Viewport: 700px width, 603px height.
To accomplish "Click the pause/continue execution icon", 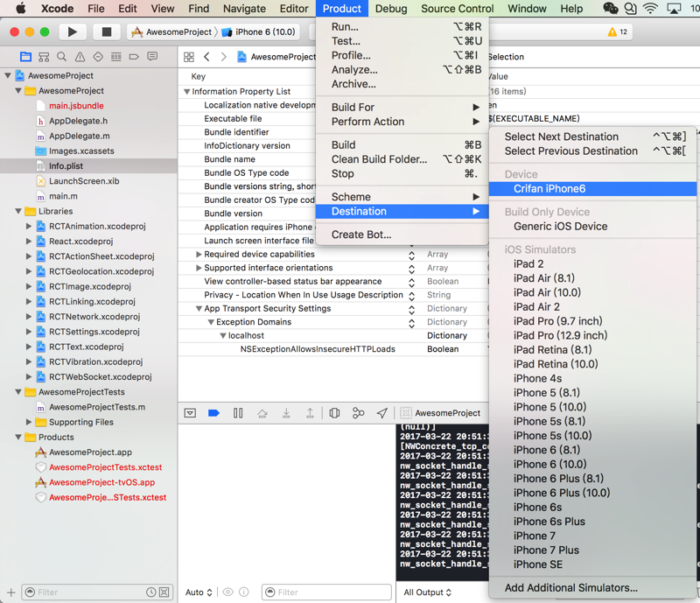I will pyautogui.click(x=238, y=413).
